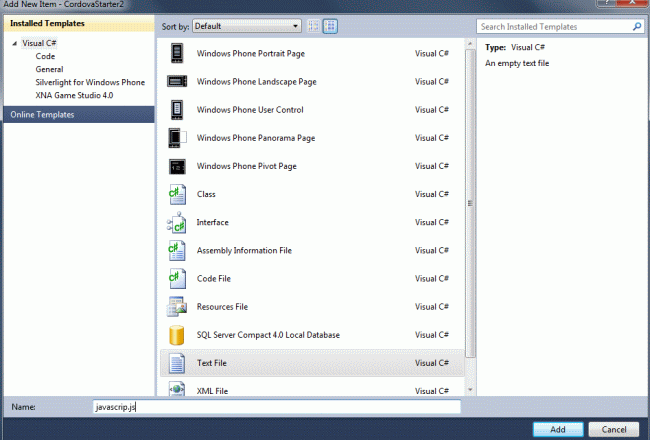Click the Assembly Information File icon

click(177, 251)
